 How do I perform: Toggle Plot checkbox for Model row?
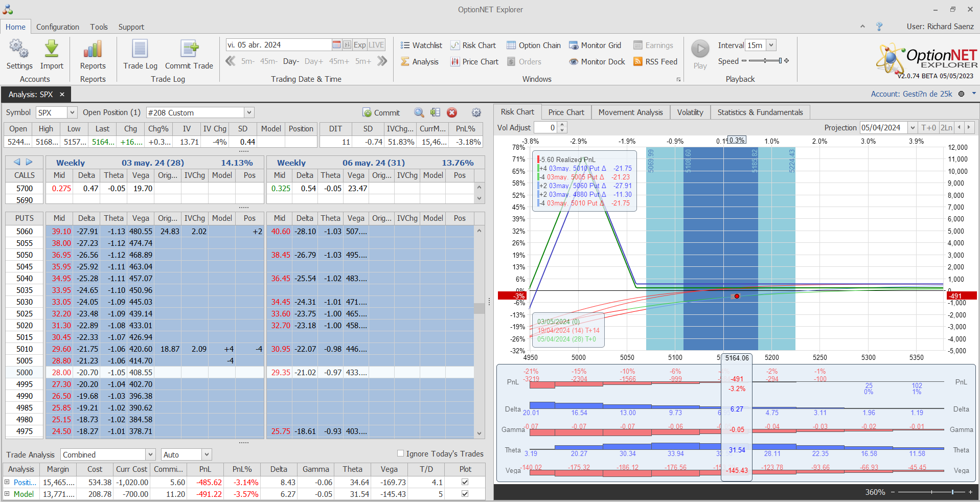[465, 494]
